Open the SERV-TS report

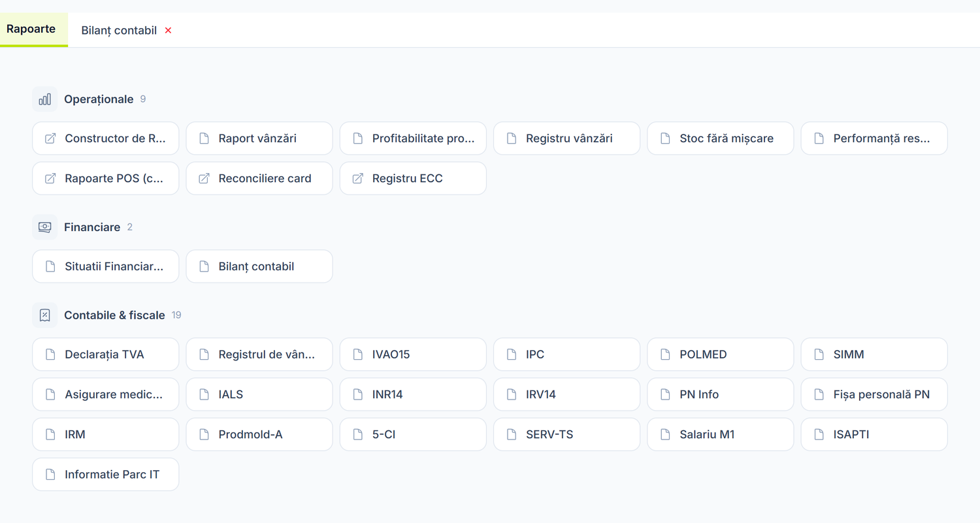[x=566, y=434]
